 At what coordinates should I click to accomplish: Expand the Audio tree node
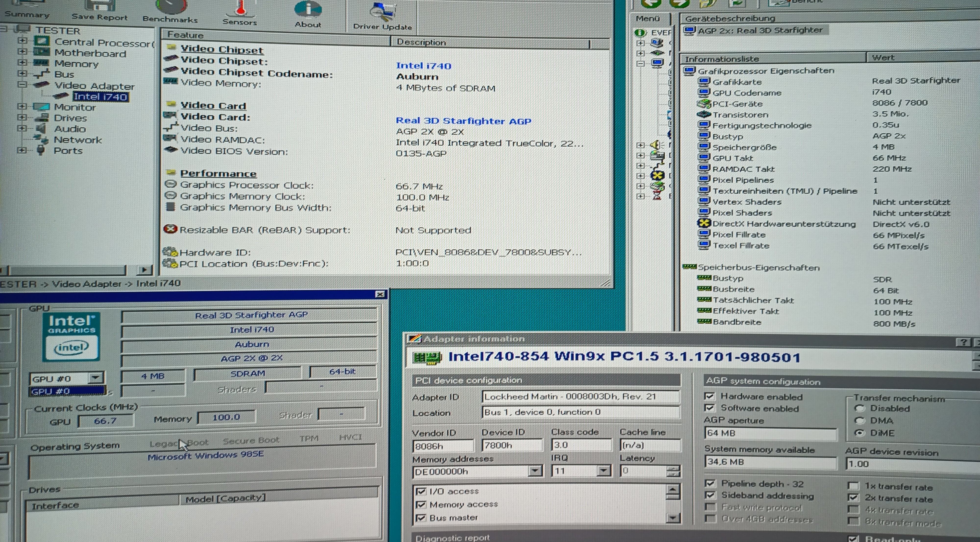coord(22,128)
